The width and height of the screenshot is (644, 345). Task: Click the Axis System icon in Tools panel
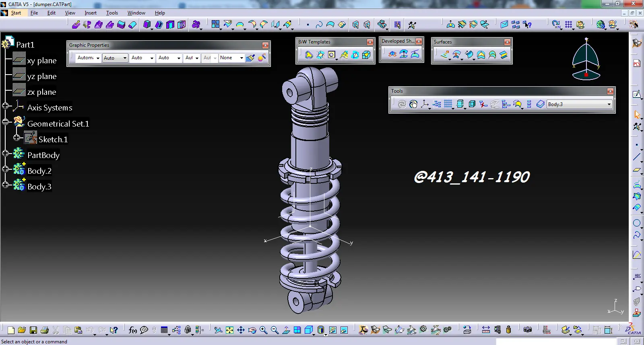[425, 104]
